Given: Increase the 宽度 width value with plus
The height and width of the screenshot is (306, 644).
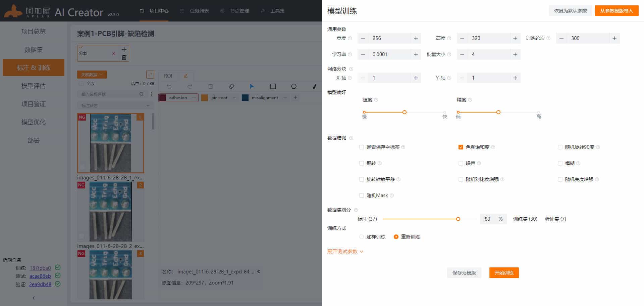Looking at the screenshot, I should pyautogui.click(x=416, y=38).
